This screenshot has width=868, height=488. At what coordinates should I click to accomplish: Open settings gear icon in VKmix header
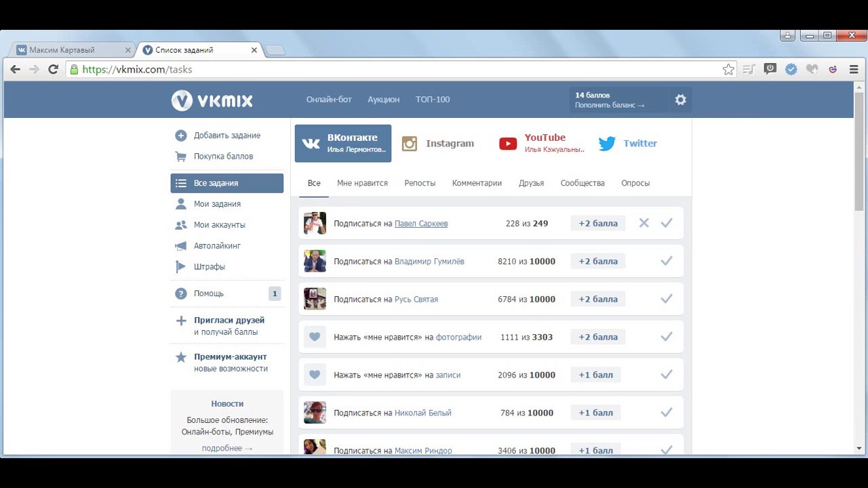point(680,100)
